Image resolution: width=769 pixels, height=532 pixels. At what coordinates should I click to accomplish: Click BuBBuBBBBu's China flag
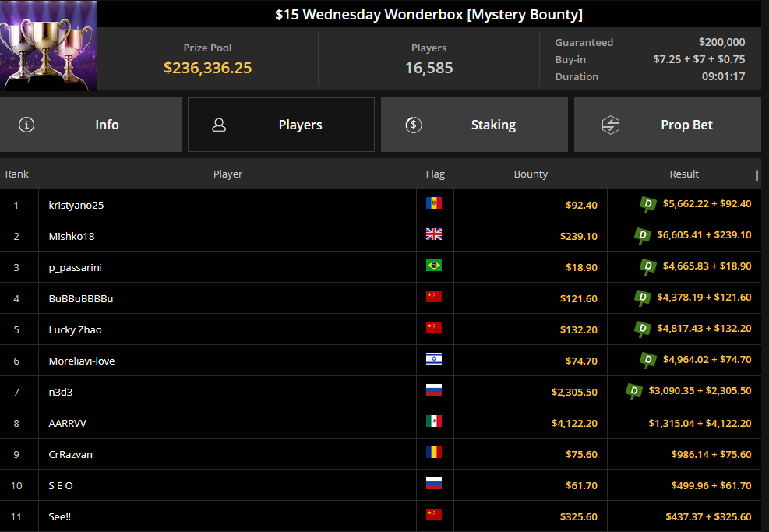click(x=433, y=296)
